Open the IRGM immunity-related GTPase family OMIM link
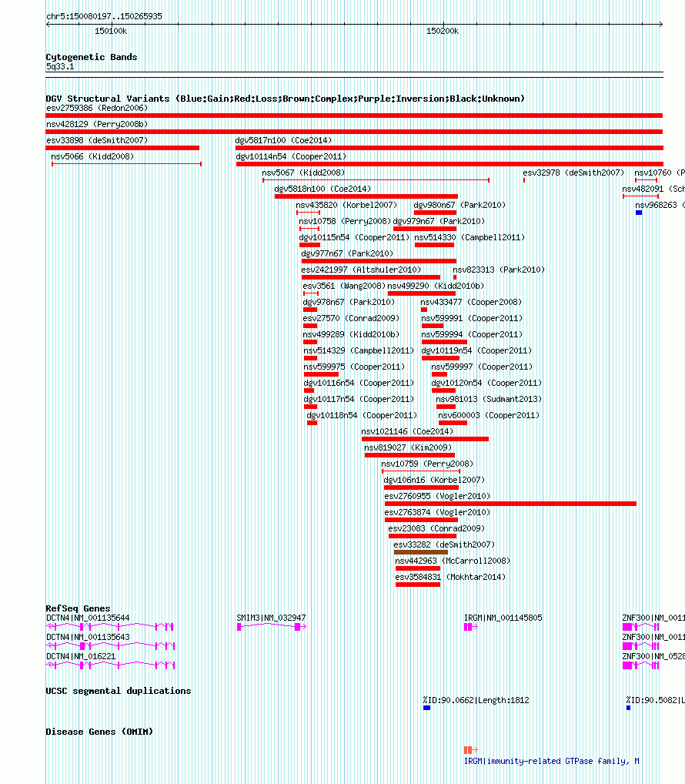Viewport: 685px width, 784px height. pyautogui.click(x=552, y=761)
